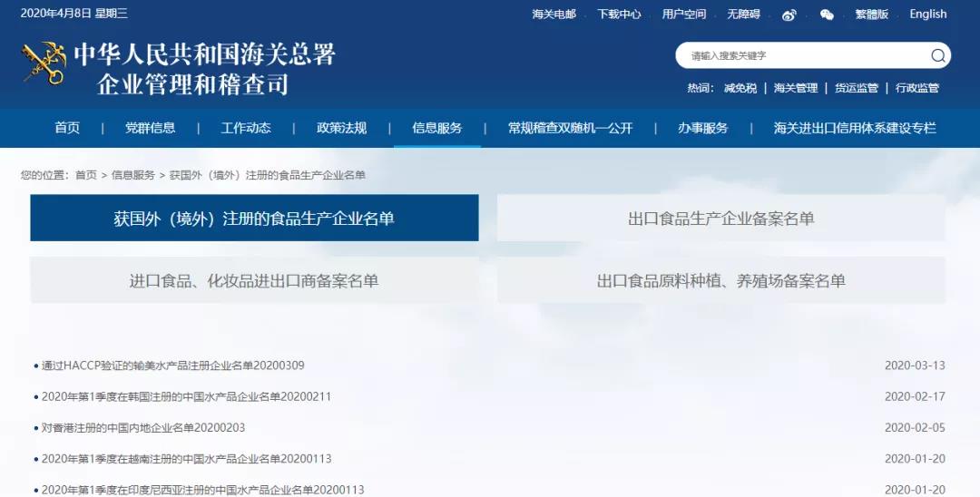This screenshot has width=980, height=497.
Task: Open 党群信息 menu item
Action: point(150,128)
